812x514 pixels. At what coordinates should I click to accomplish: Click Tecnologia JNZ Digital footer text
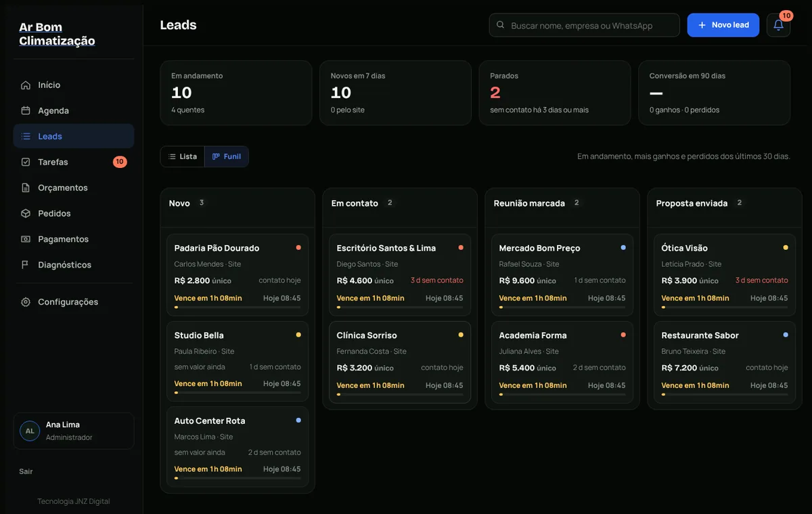point(74,502)
